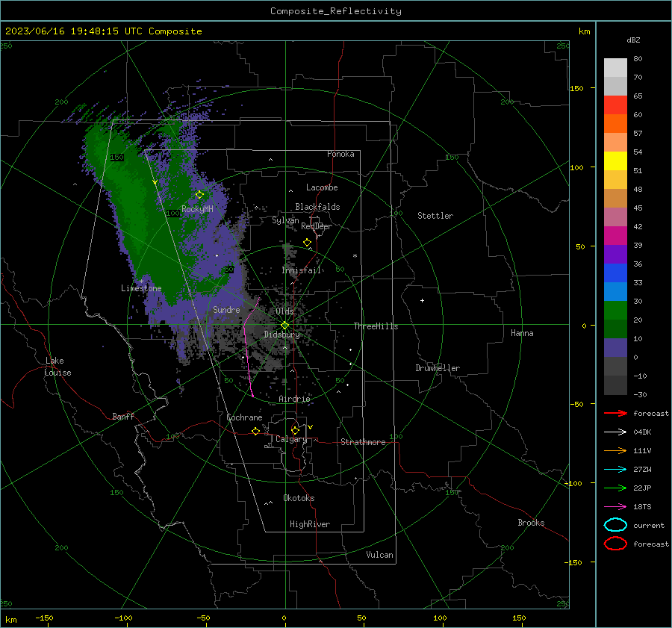This screenshot has height=628, width=672.
Task: Click the RedDeer city label
Action: [x=317, y=226]
